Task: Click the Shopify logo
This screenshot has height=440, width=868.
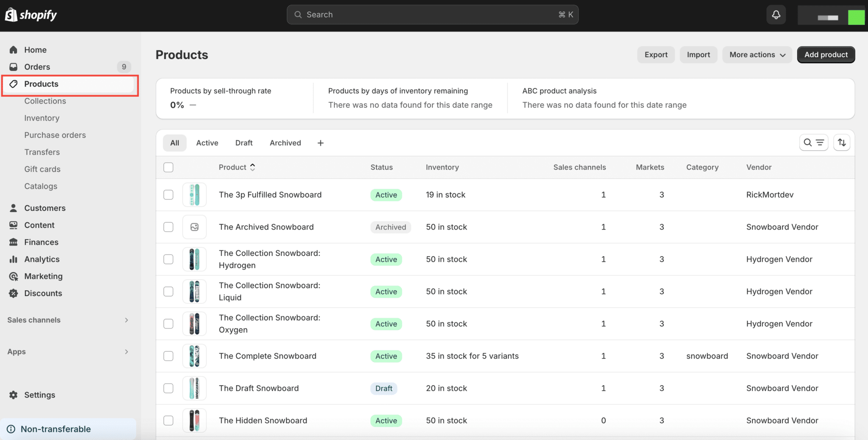Action: 31,15
